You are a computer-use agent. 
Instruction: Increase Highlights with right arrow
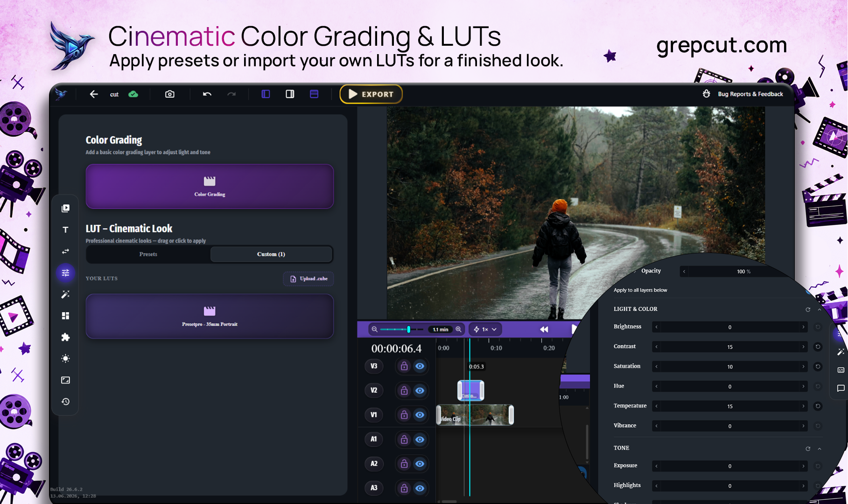pyautogui.click(x=803, y=486)
